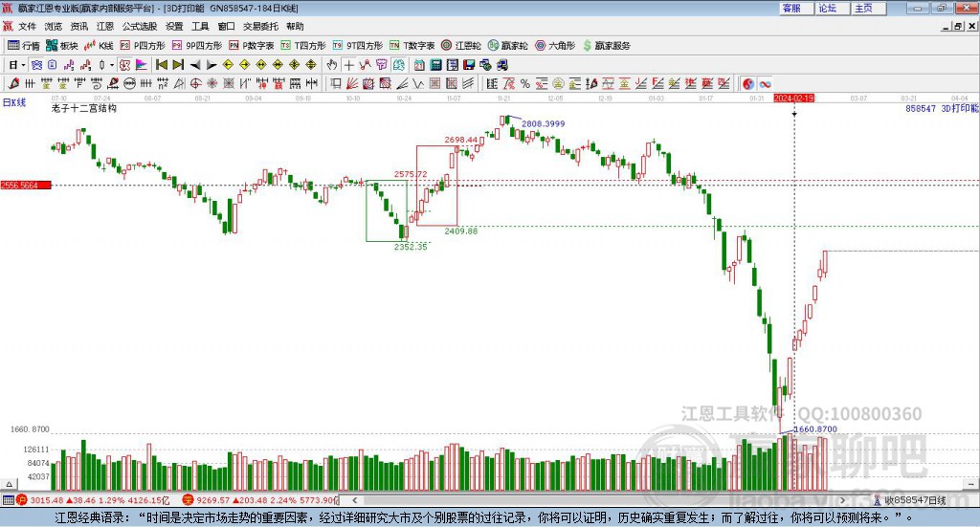Click the 客服 button in title bar
Image resolution: width=980 pixels, height=527 pixels.
[x=796, y=8]
